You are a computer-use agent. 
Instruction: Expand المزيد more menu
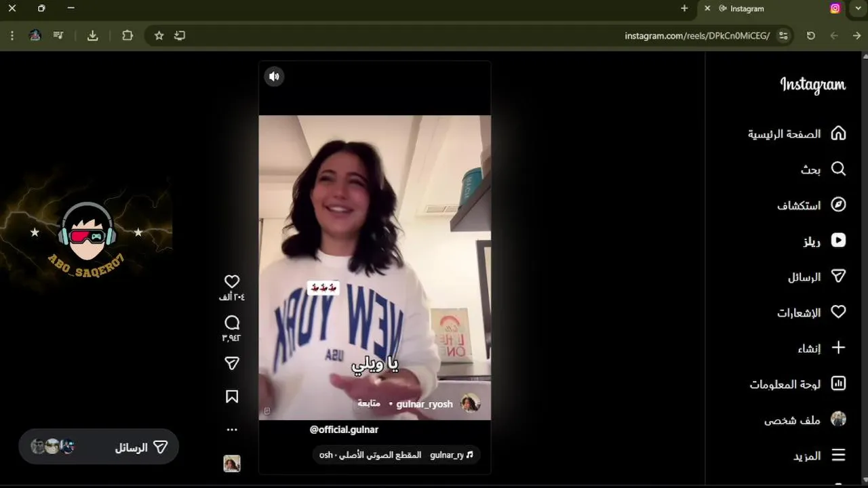click(819, 455)
